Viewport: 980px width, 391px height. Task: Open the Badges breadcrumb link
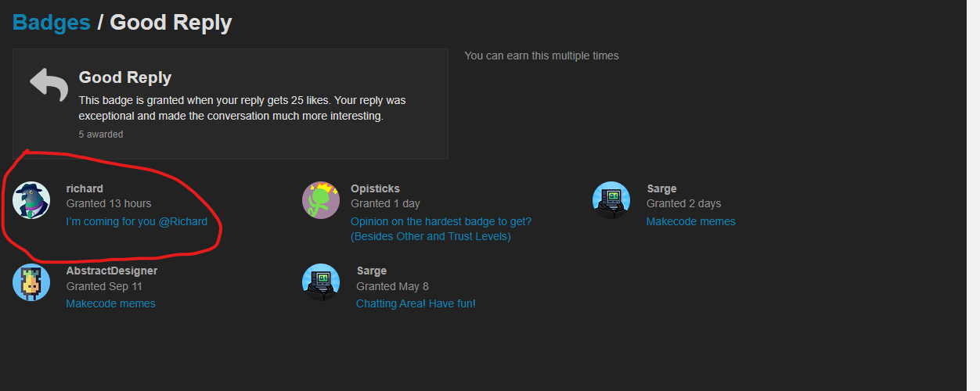52,23
